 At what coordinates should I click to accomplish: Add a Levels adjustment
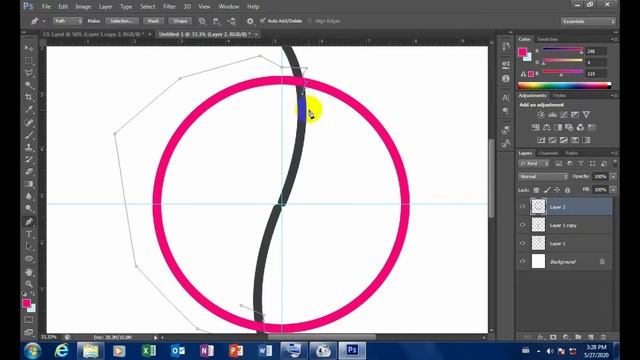(x=552, y=115)
